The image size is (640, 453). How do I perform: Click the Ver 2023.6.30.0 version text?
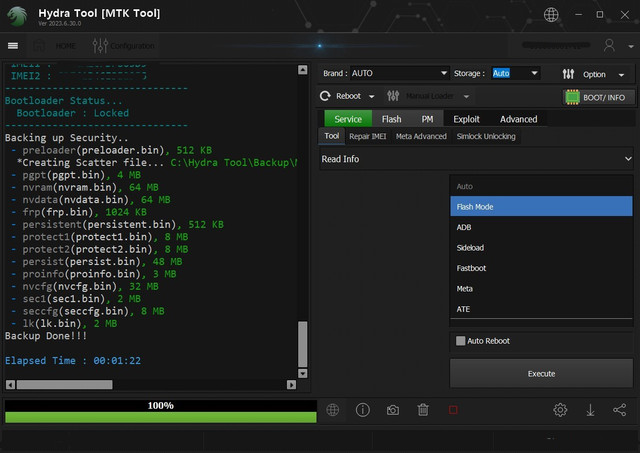click(60, 23)
